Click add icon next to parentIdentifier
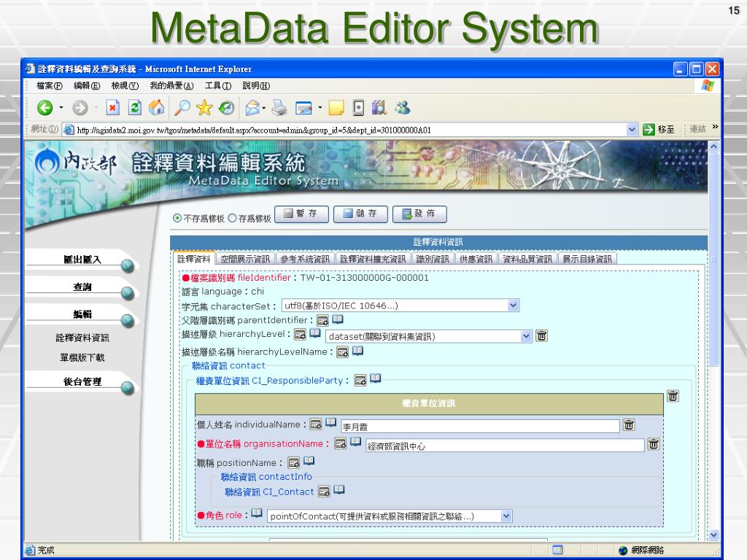The image size is (747, 560). 323,321
